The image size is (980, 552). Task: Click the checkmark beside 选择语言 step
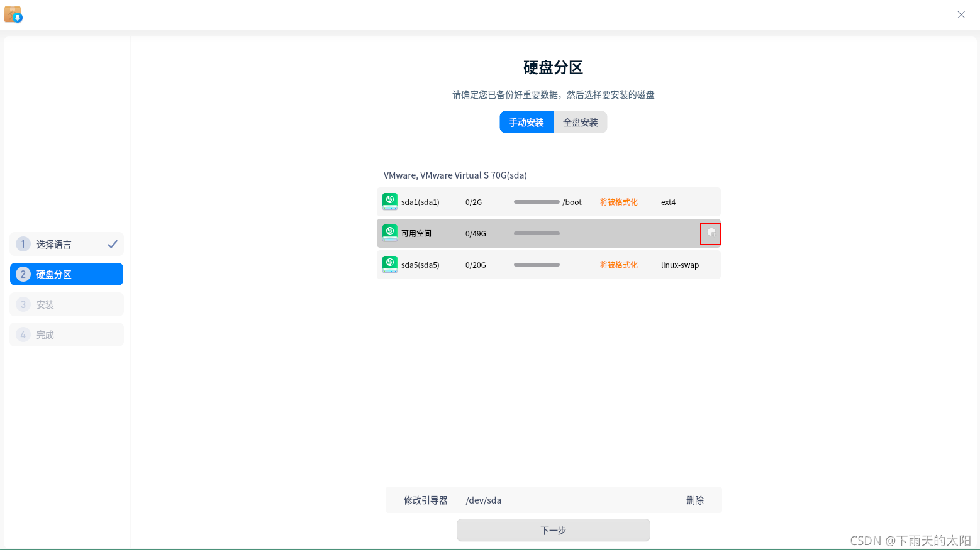pyautogui.click(x=113, y=244)
